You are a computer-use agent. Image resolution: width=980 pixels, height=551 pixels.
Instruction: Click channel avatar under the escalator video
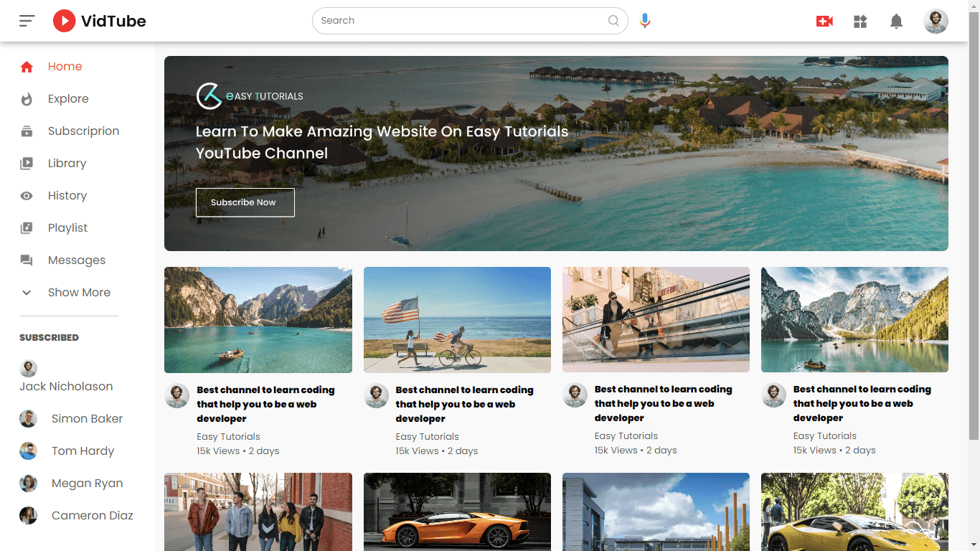575,395
